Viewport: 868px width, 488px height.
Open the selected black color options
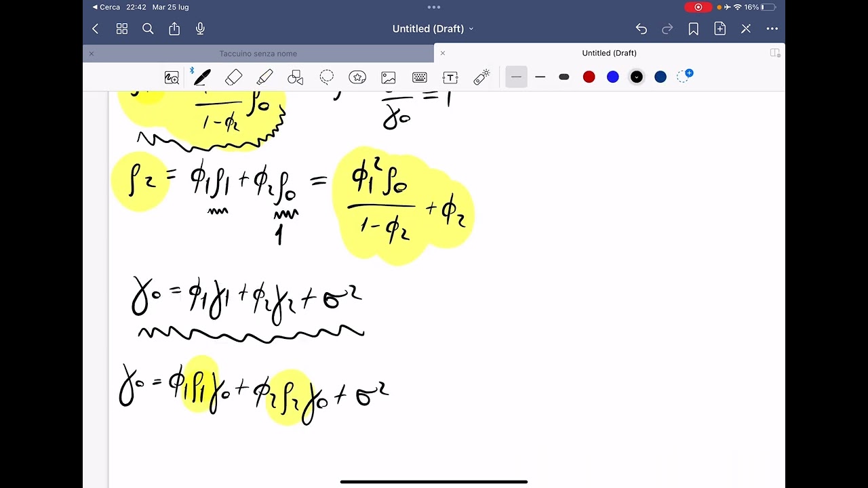636,77
